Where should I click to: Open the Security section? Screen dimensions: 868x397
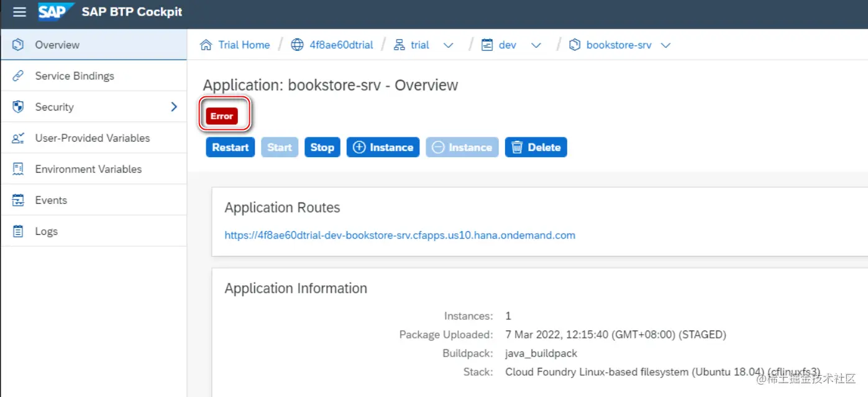93,107
